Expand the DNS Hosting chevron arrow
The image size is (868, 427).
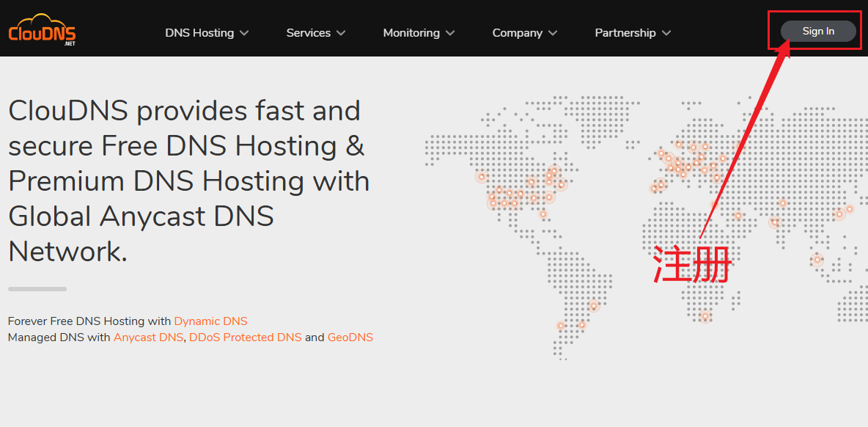point(244,33)
